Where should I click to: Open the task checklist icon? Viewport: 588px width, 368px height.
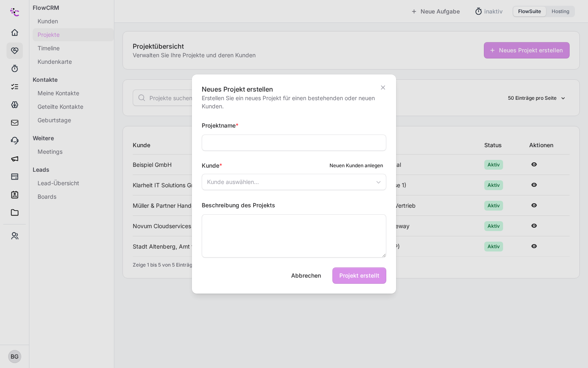click(15, 86)
